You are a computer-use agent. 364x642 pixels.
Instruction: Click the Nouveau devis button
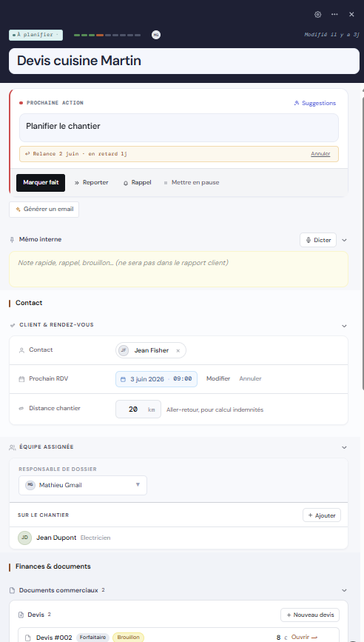[310, 615]
